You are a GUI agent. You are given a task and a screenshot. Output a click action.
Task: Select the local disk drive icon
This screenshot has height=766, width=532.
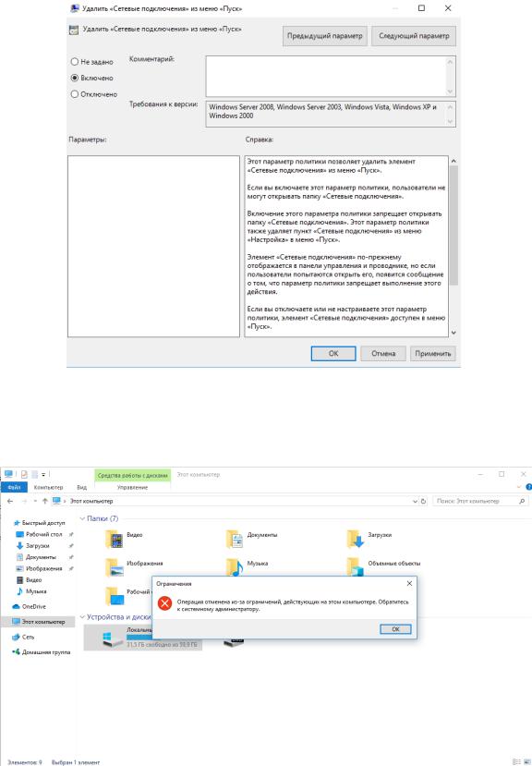click(113, 639)
